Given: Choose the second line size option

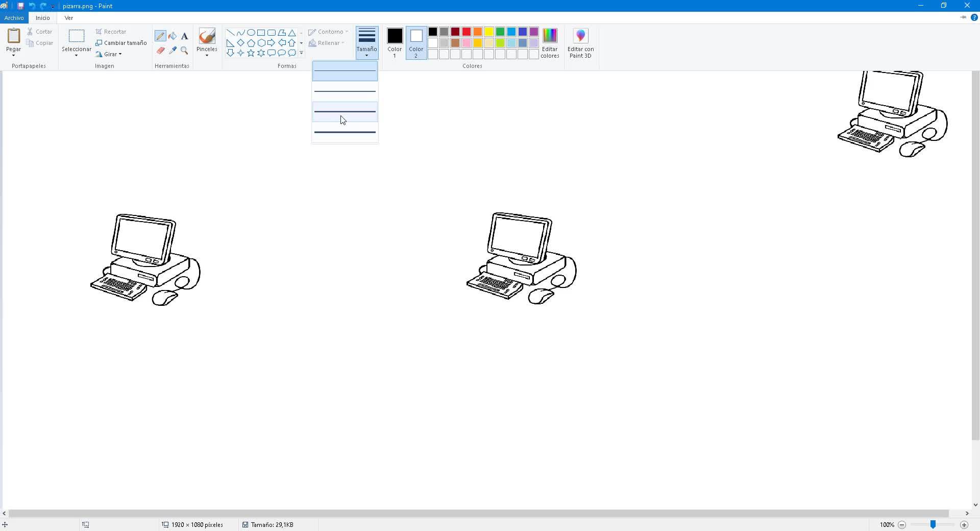Looking at the screenshot, I should 345,91.
